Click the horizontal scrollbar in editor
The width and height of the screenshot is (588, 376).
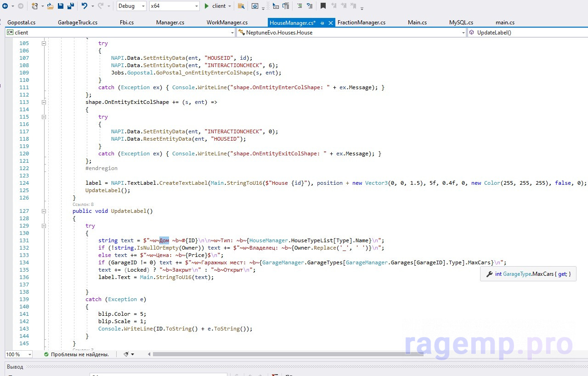(288, 354)
